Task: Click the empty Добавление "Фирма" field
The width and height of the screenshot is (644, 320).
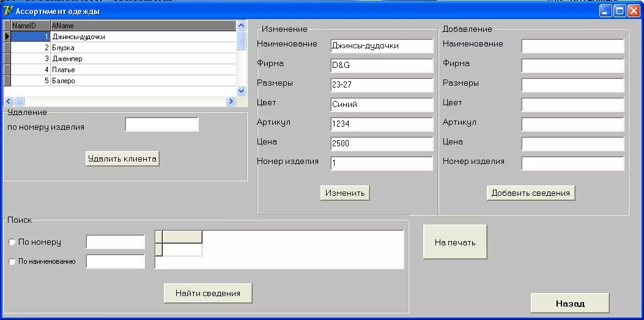Action: point(572,65)
